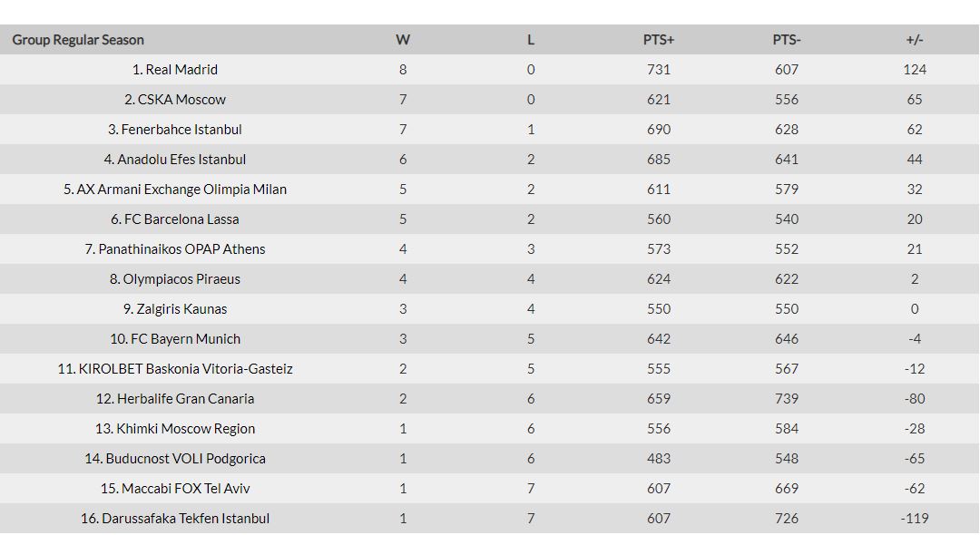Click Anadolu Efes Istanbul team name
The height and width of the screenshot is (535, 980).
click(181, 160)
